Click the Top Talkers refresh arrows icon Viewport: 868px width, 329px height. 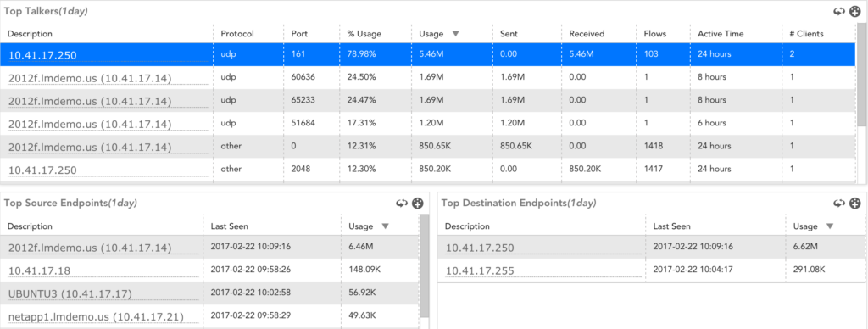tap(841, 11)
